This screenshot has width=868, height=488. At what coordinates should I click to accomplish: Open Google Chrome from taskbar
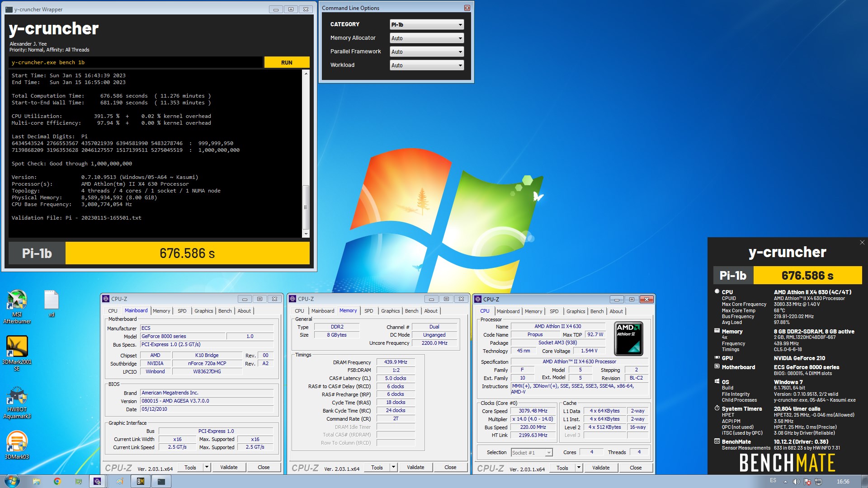pyautogui.click(x=57, y=482)
